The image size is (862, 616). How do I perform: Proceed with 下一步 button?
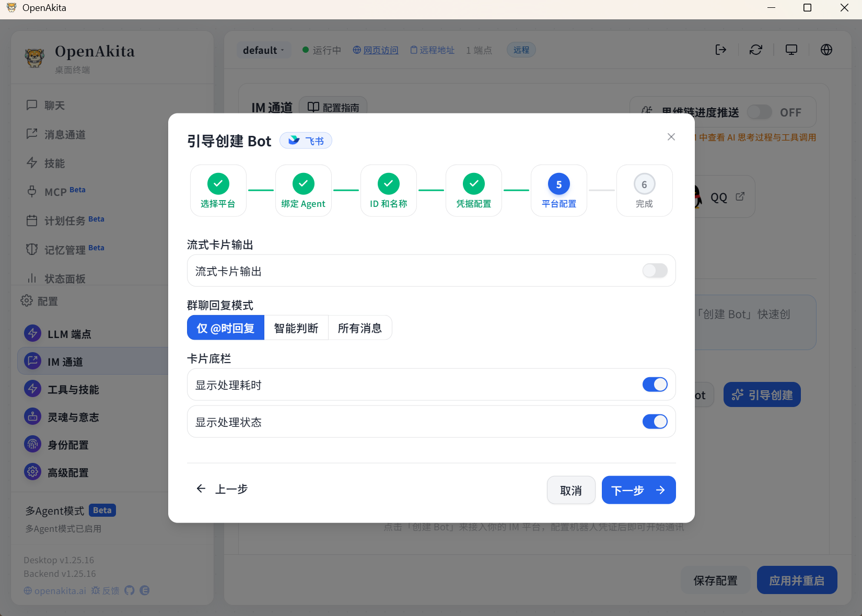(x=638, y=490)
